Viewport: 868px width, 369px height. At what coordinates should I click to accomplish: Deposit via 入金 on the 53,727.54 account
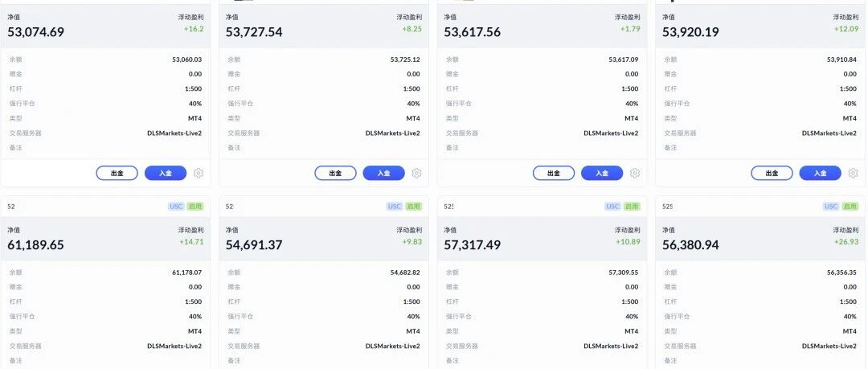coord(383,173)
